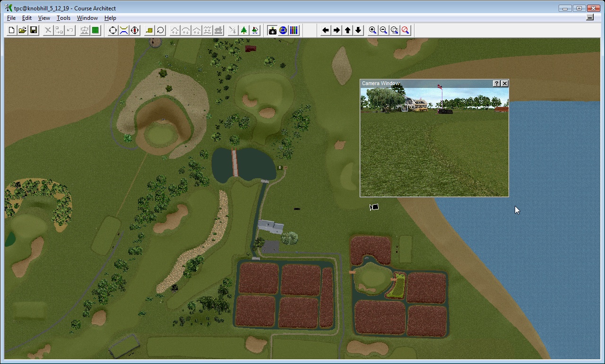The image size is (605, 364).
Task: Click the camera preview image
Action: [x=434, y=142]
